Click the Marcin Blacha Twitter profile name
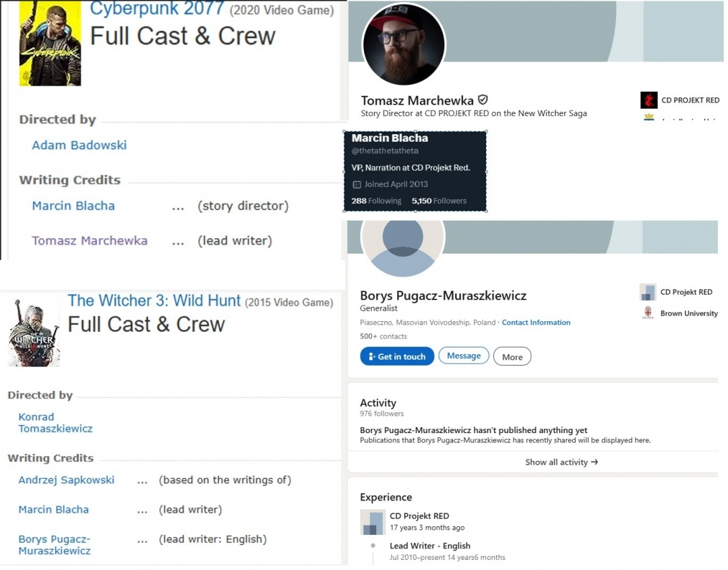This screenshot has height=570, width=728. [390, 138]
